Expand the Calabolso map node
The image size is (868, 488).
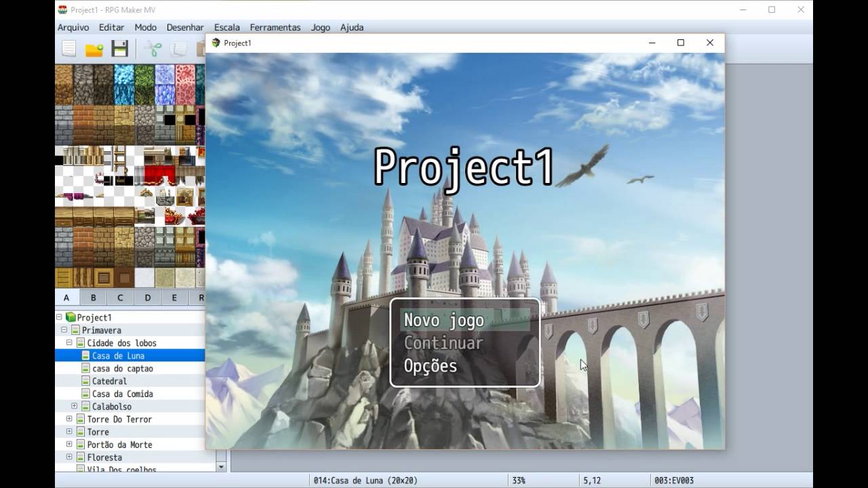point(74,407)
